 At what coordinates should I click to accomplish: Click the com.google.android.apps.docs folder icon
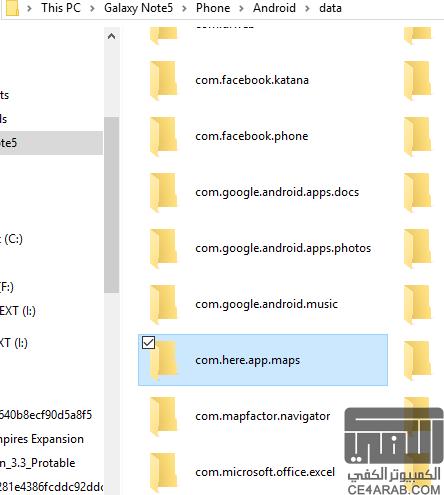pyautogui.click(x=163, y=192)
